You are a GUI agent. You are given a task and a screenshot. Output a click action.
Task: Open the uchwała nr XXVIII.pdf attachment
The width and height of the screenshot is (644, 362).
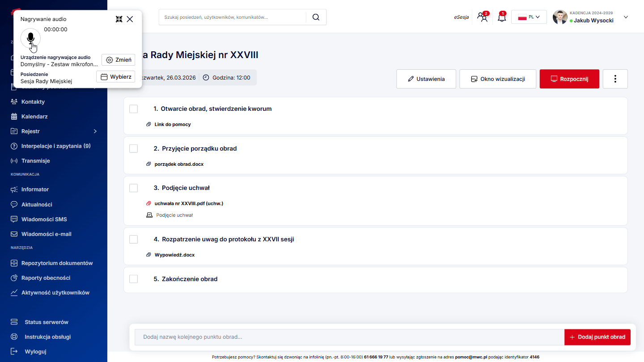point(188,203)
